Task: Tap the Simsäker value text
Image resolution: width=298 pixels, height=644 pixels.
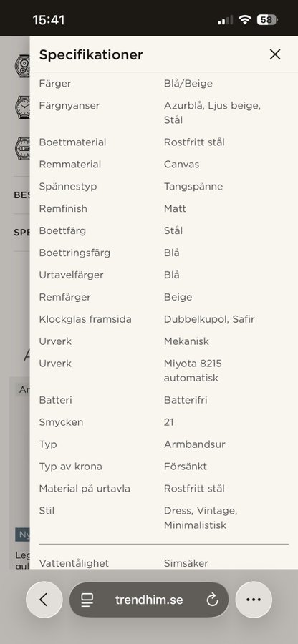Action: [x=186, y=563]
